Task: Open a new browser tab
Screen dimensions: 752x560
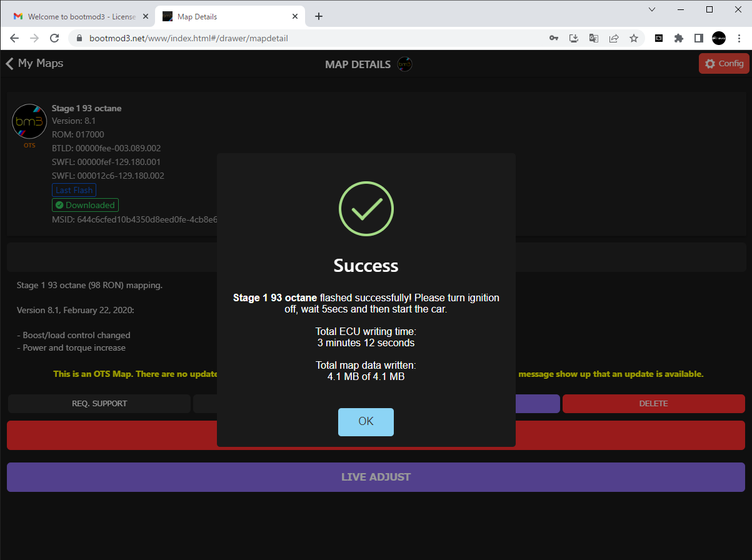Action: [x=319, y=16]
